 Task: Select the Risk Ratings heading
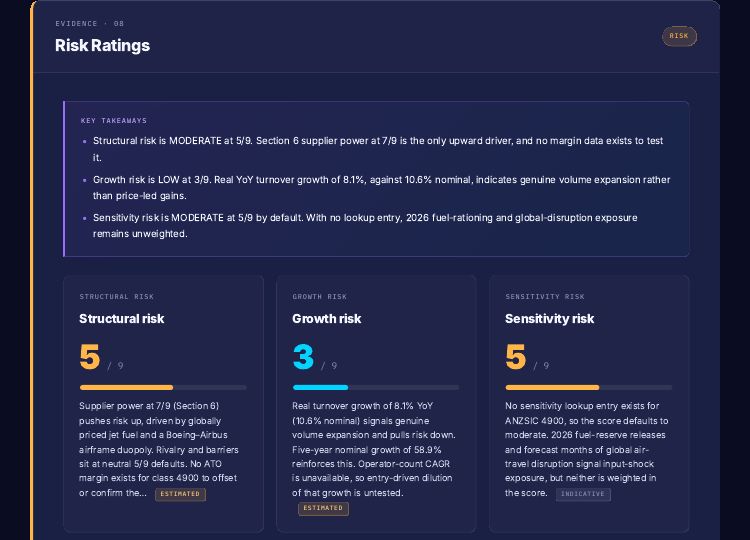point(102,45)
